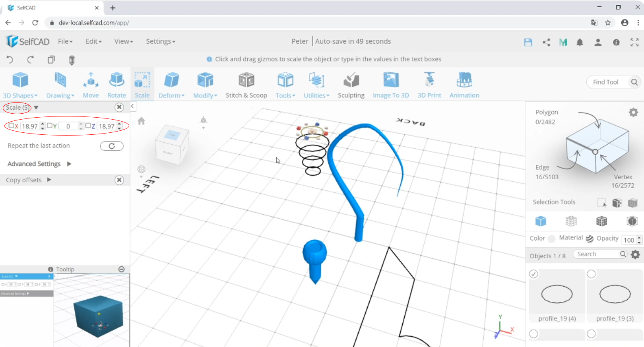Minimize the Tooltip preview panel
The height and width of the screenshot is (347, 644).
pyautogui.click(x=122, y=269)
